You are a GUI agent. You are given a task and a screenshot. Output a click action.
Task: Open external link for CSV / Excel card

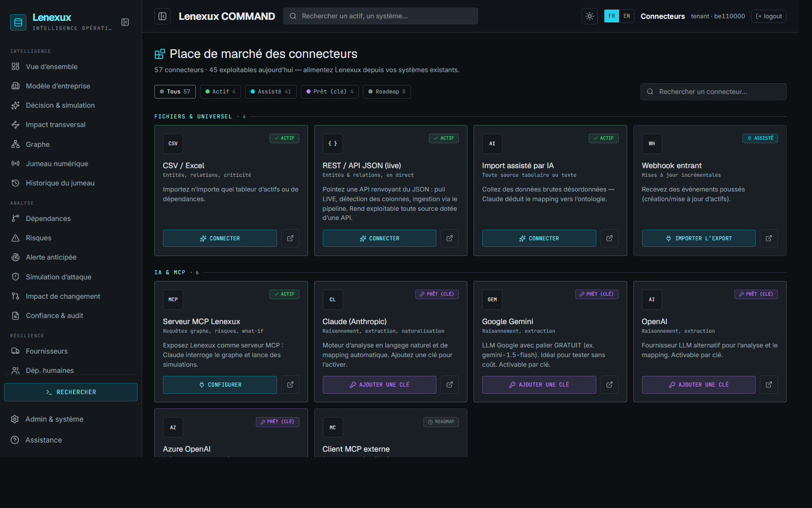tap(290, 238)
